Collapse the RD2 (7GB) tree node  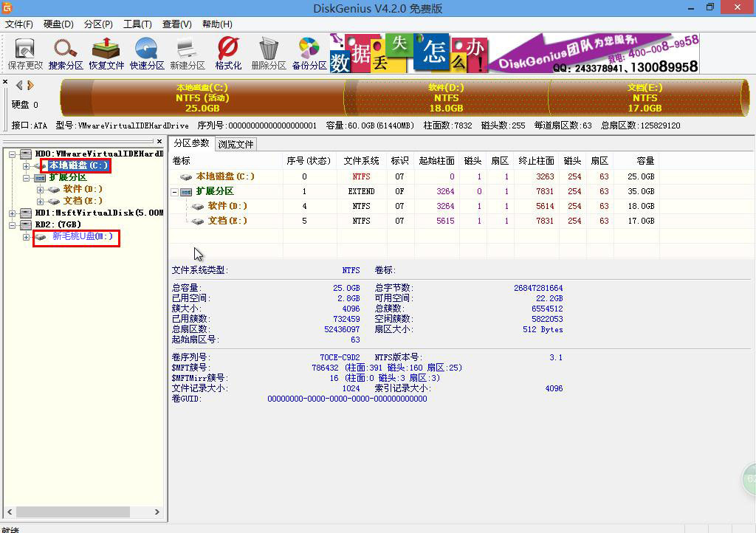pos(12,225)
